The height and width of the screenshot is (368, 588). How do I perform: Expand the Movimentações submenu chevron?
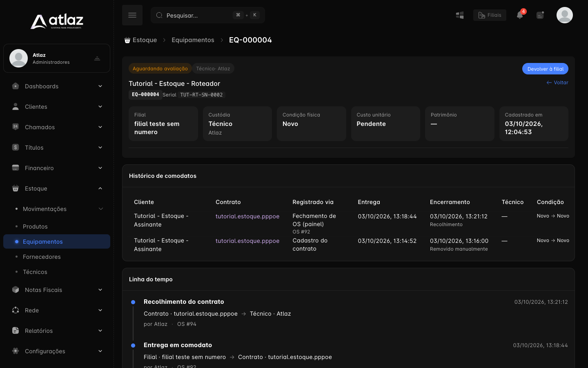[x=101, y=209]
